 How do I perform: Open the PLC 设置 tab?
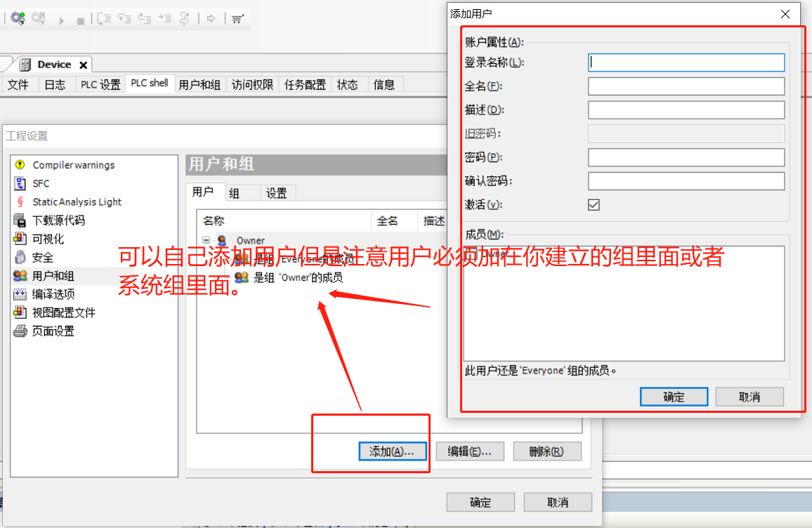click(100, 84)
